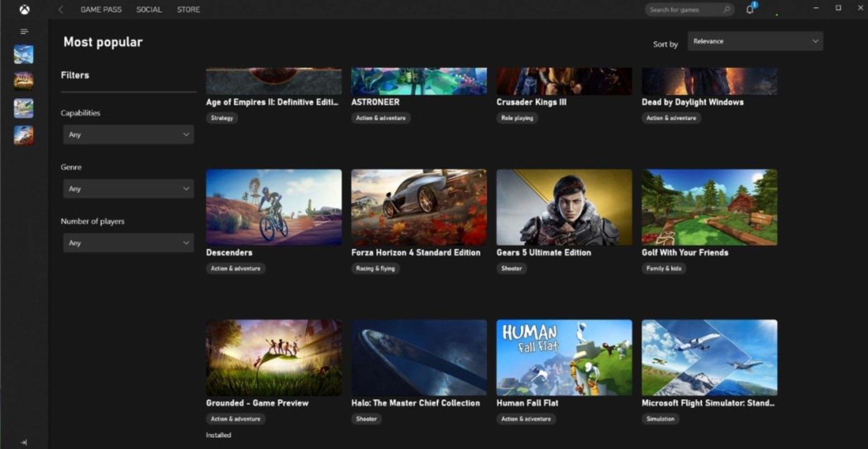Click Shooter tag under Gears 5
868x449 pixels.
point(511,269)
